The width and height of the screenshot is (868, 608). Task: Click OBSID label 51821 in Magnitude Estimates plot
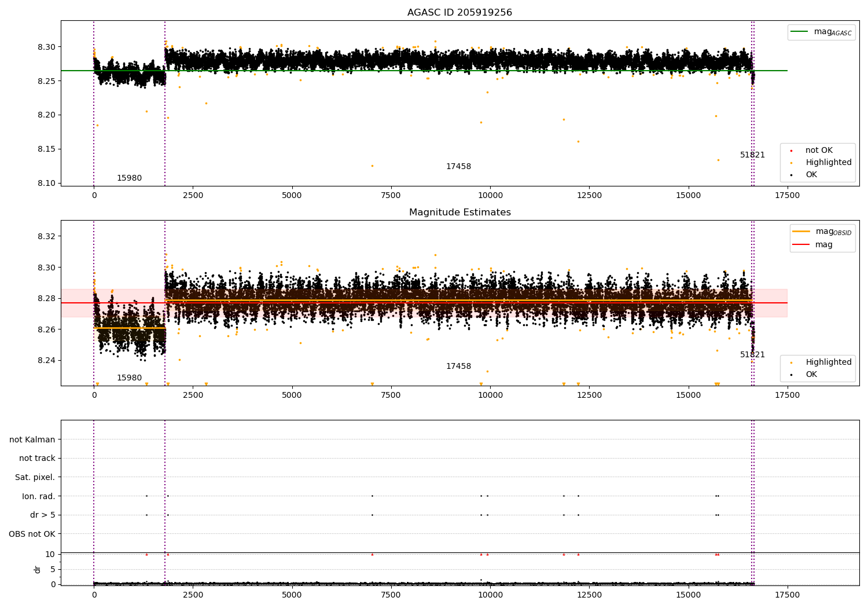(752, 355)
